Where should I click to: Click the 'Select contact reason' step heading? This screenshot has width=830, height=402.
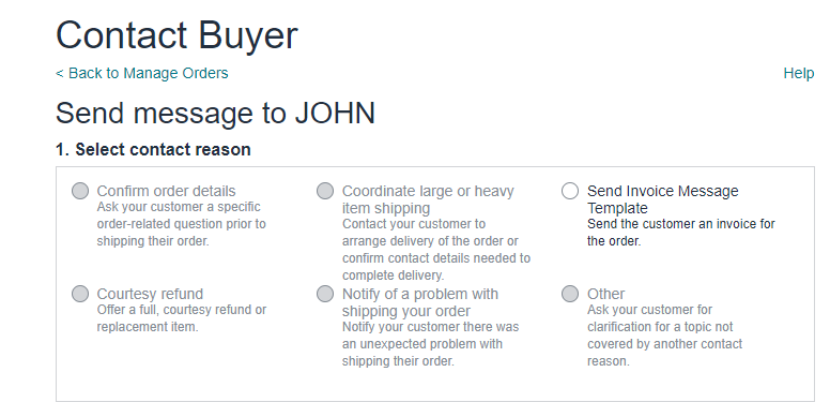point(154,150)
